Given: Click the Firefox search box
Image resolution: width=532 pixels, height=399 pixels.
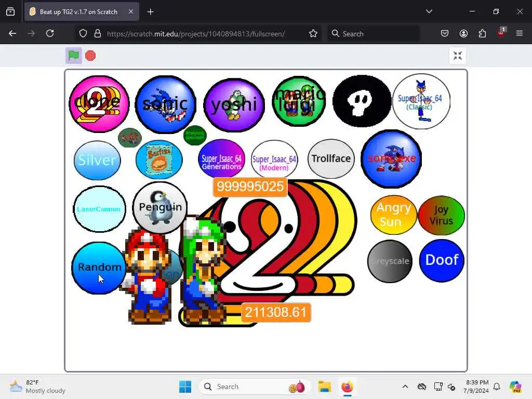Looking at the screenshot, I should tap(373, 34).
